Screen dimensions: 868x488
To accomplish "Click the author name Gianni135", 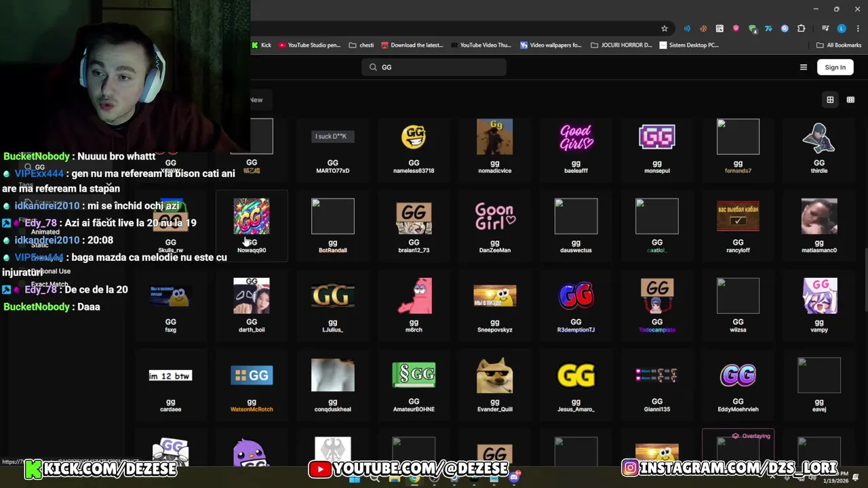I will pyautogui.click(x=656, y=409).
